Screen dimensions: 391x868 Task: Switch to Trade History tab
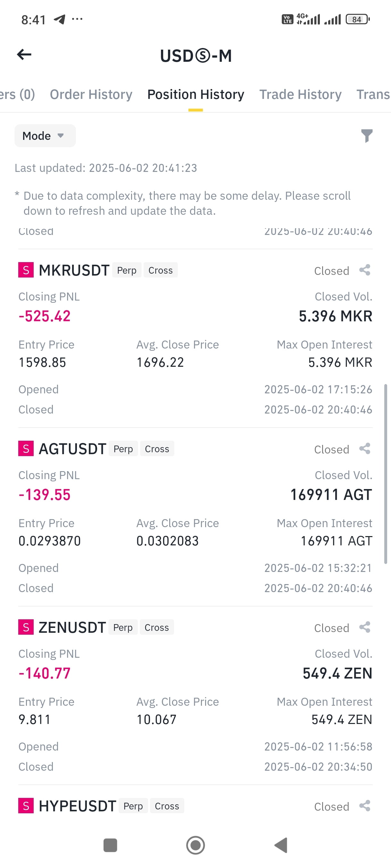[300, 94]
